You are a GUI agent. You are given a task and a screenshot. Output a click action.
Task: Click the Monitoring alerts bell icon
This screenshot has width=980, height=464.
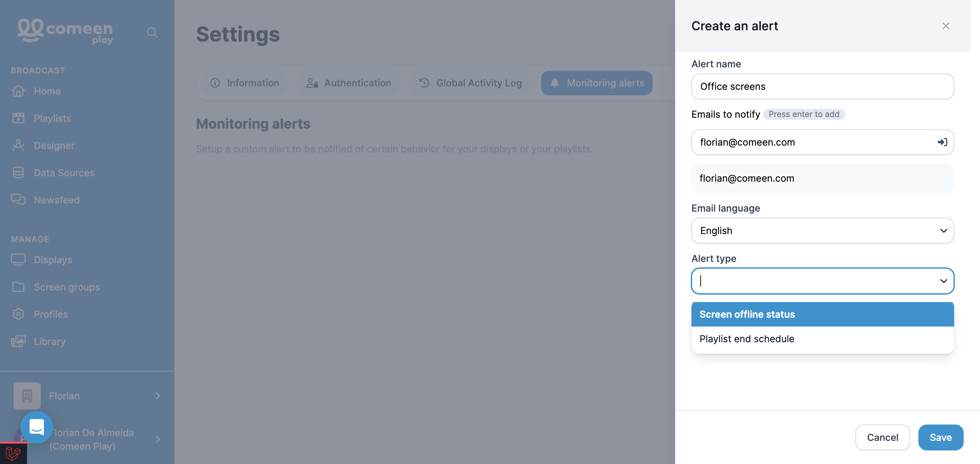(x=555, y=83)
